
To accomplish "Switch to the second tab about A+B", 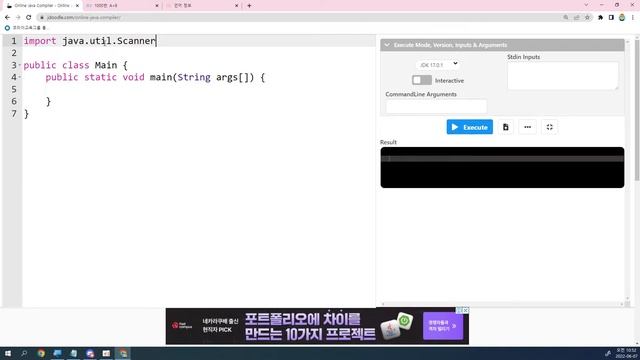I will [x=120, y=6].
